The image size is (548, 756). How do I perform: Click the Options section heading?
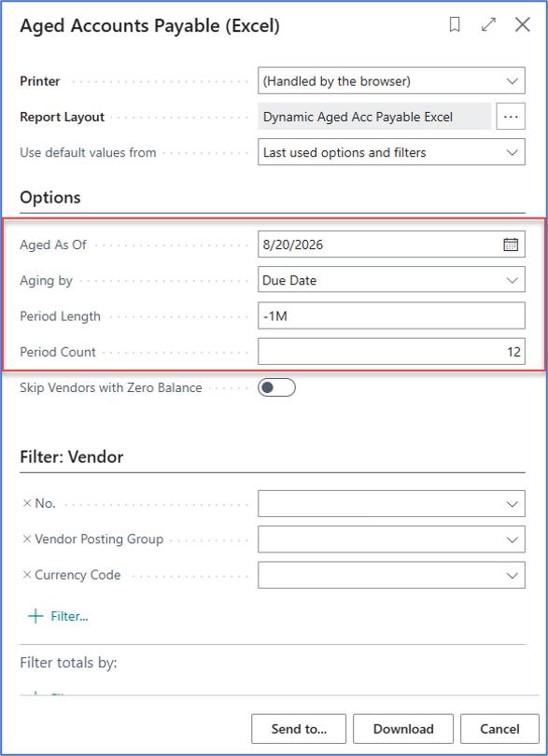point(50,197)
